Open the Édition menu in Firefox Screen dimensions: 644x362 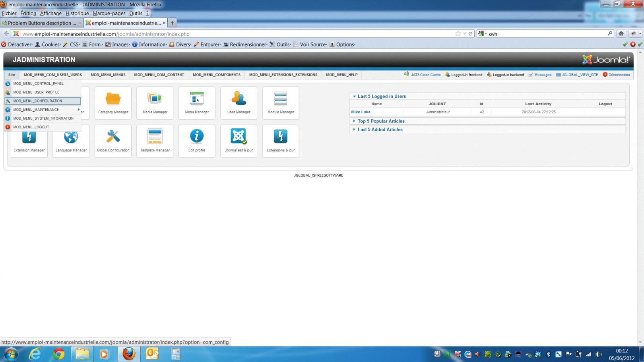coord(28,13)
